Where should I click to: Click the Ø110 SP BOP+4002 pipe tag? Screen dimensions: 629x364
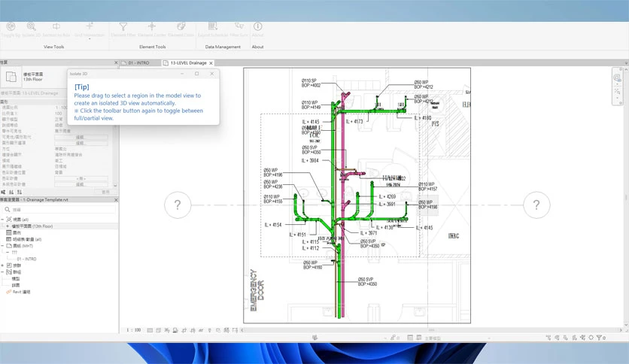pos(311,83)
